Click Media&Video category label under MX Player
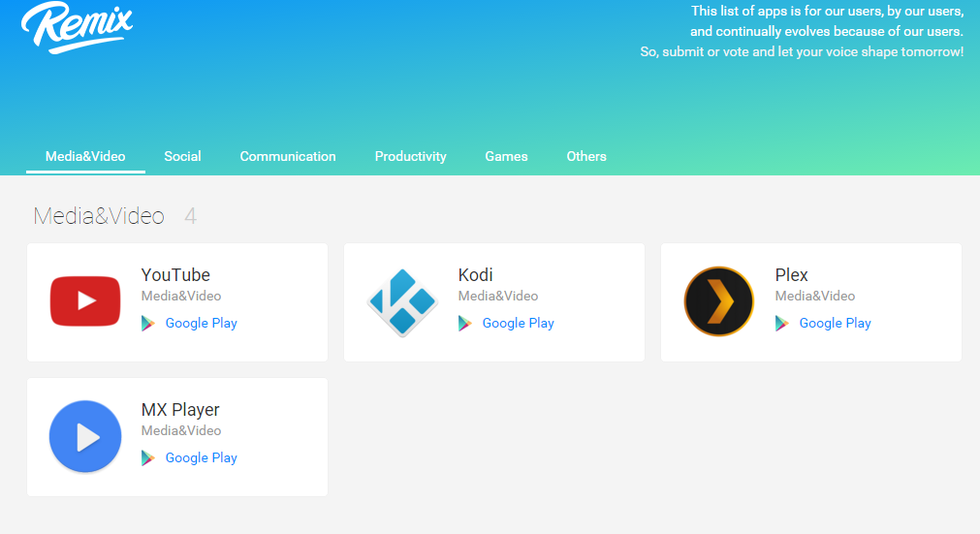 [x=181, y=431]
